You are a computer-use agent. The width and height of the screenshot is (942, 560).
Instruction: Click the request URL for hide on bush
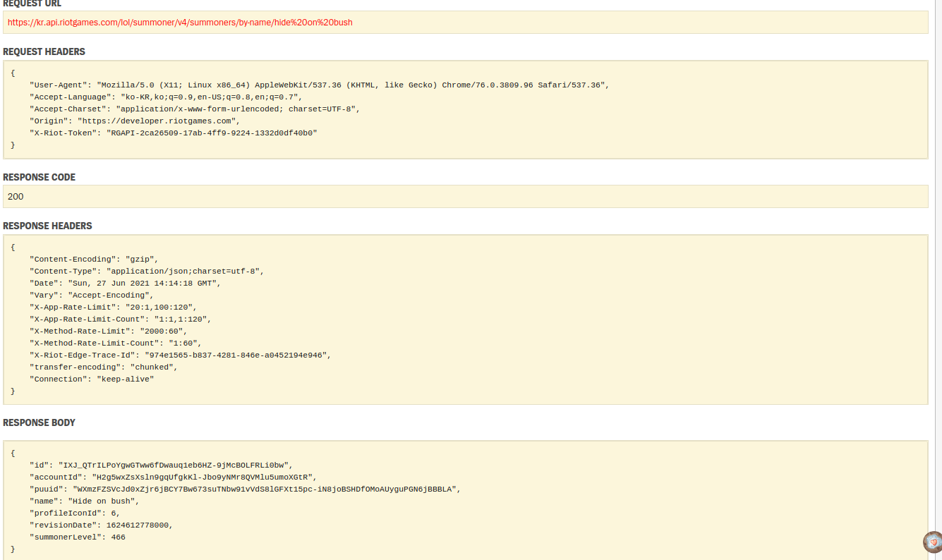point(180,22)
